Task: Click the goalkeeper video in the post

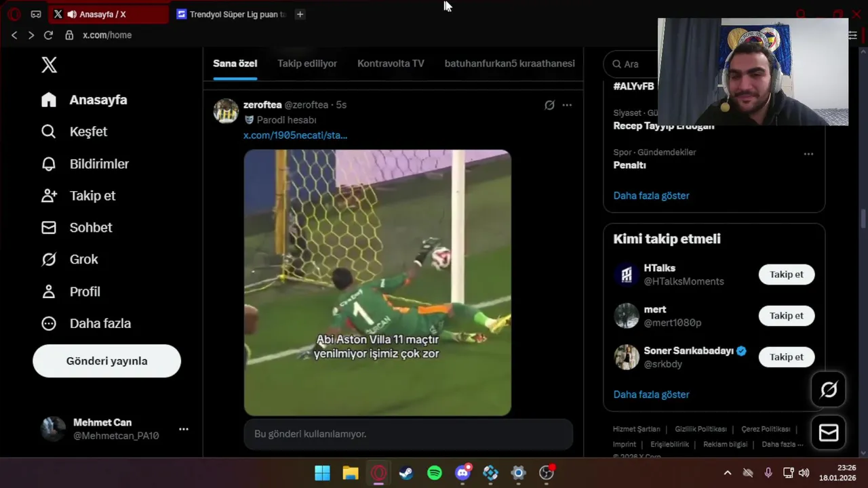Action: click(x=378, y=283)
